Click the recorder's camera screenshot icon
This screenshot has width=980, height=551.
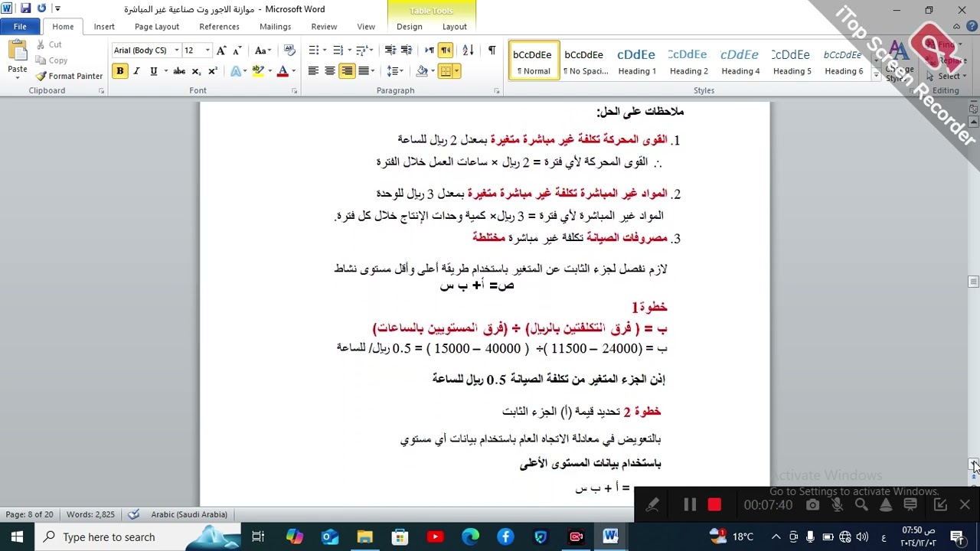coord(812,505)
